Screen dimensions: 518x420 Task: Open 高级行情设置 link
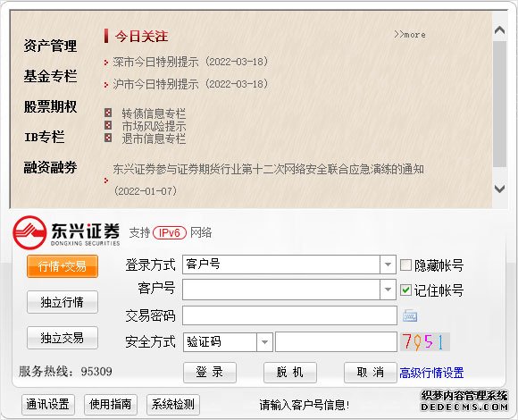pos(431,373)
